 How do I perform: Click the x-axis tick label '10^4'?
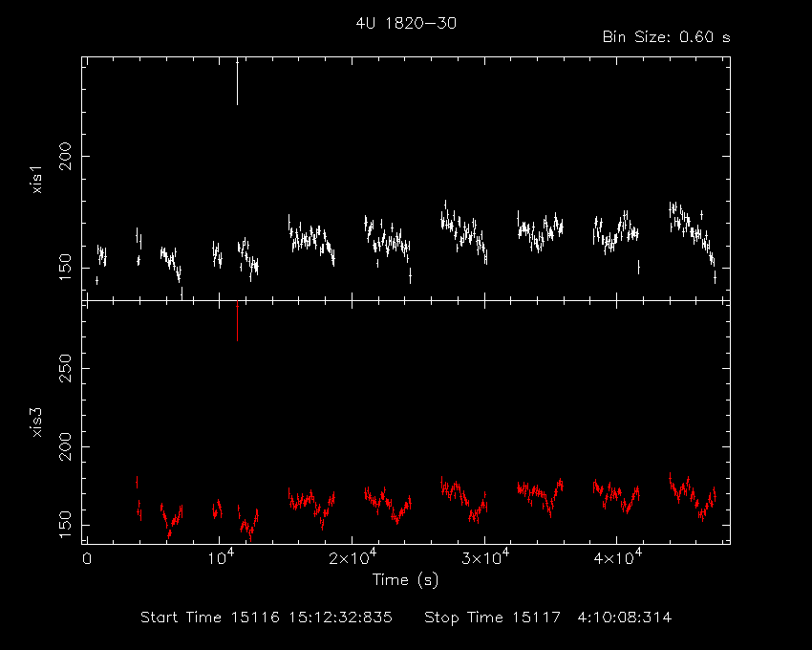(x=221, y=557)
